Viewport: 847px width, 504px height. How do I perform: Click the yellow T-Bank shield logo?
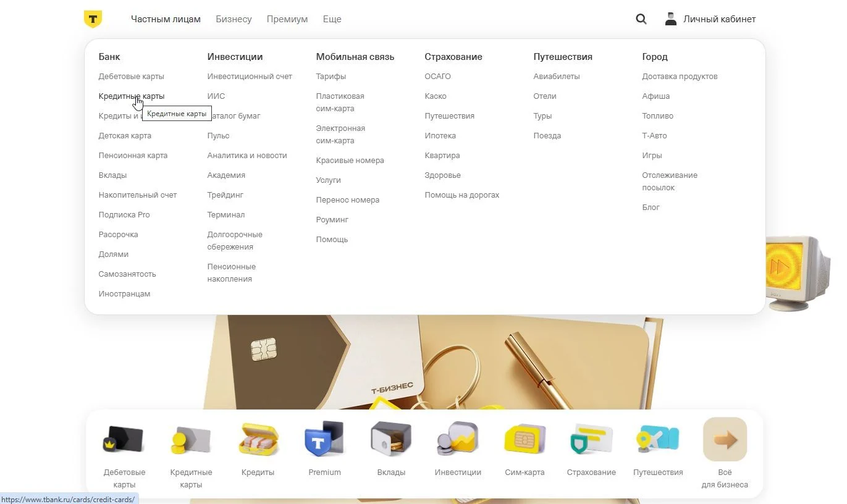point(93,19)
